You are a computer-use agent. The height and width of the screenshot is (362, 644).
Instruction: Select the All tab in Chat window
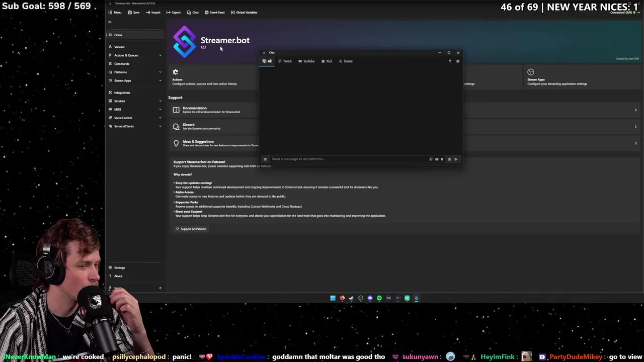coord(267,61)
